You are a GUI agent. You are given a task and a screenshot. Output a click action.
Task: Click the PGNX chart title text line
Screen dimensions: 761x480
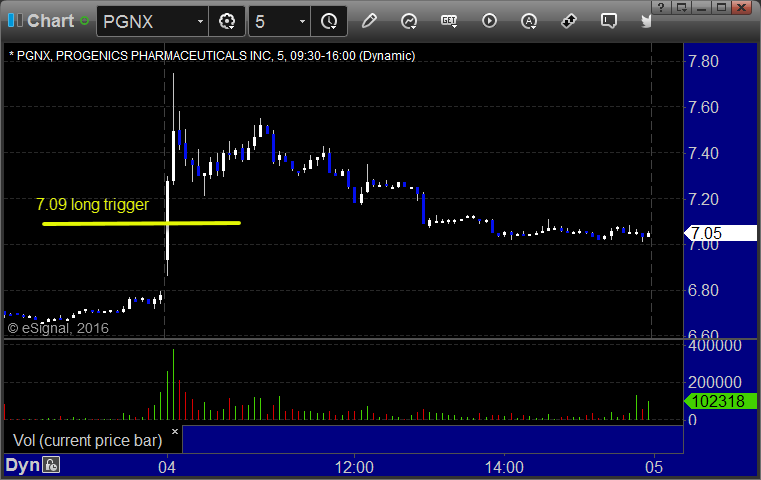pos(212,56)
